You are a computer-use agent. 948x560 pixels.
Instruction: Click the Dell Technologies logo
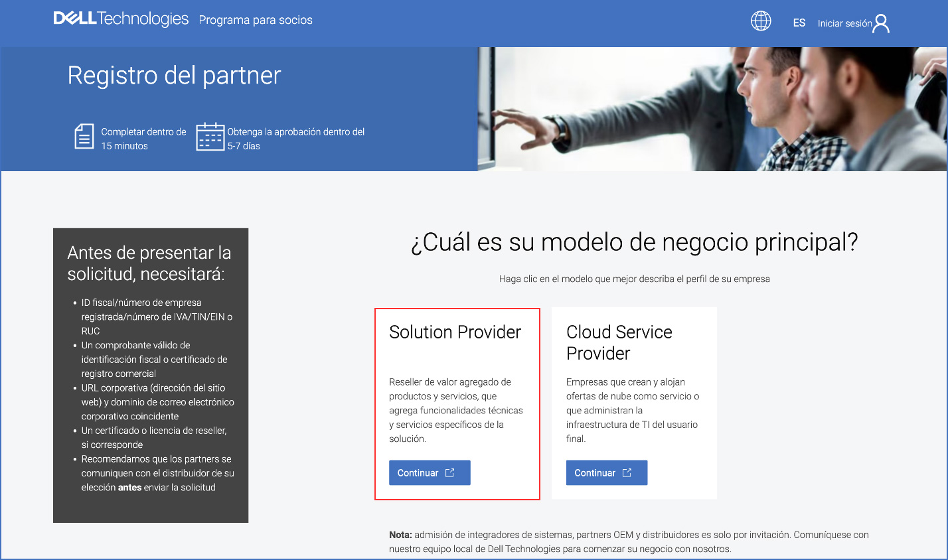[x=121, y=19]
